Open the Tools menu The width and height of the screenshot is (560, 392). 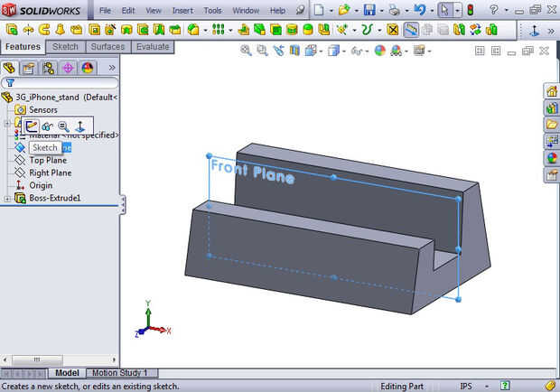[x=212, y=10]
